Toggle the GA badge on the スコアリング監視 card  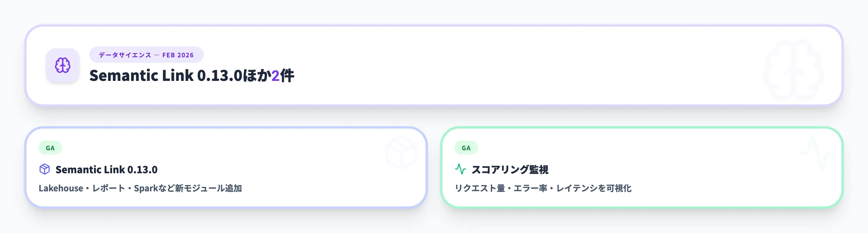(x=466, y=148)
